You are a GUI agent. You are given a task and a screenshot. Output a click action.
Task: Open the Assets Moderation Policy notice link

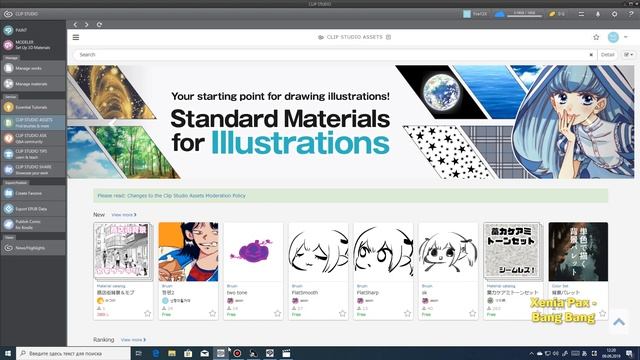pyautogui.click(x=171, y=196)
